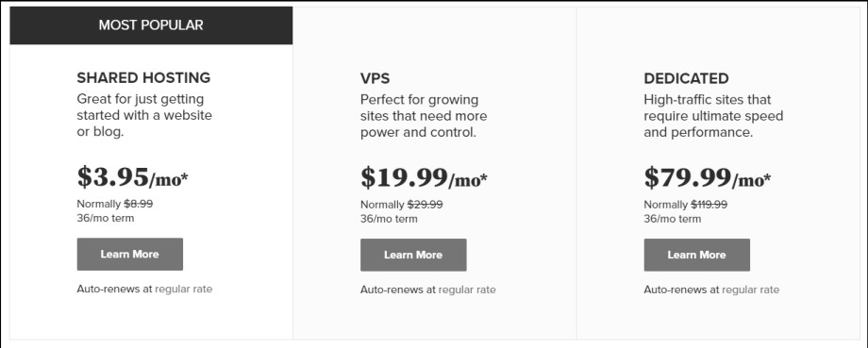The width and height of the screenshot is (868, 348).
Task: Click the crossed-out $119.99 price
Action: click(709, 204)
